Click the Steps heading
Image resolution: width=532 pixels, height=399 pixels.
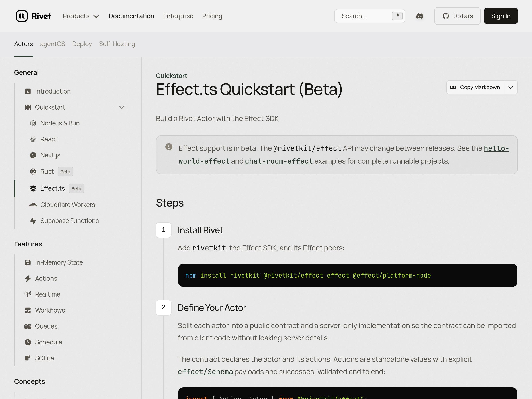[170, 203]
